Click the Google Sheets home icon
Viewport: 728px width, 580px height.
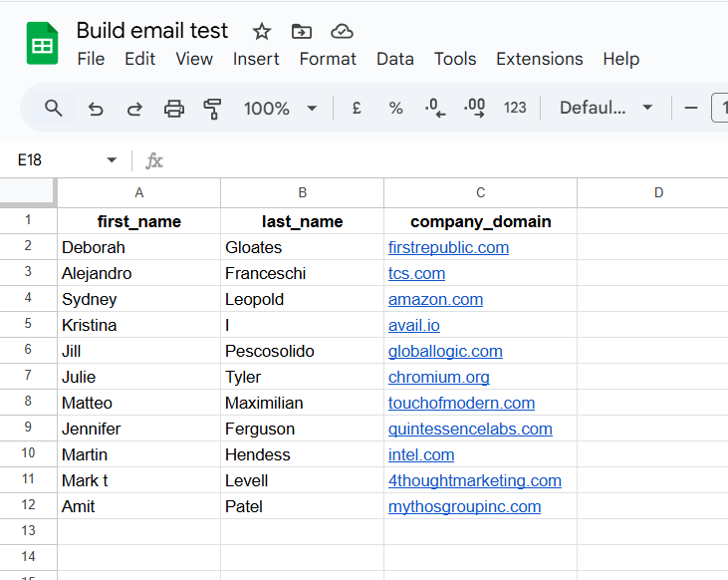pos(42,44)
